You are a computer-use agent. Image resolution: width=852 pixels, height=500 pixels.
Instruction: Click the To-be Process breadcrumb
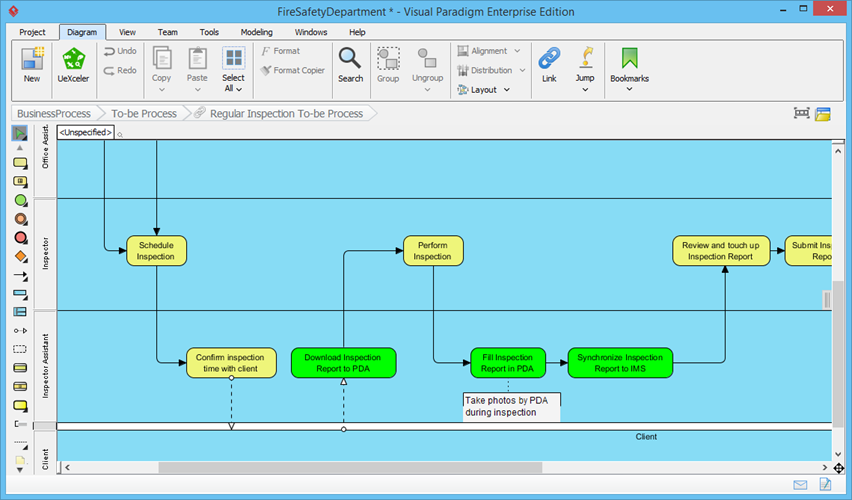click(x=144, y=114)
